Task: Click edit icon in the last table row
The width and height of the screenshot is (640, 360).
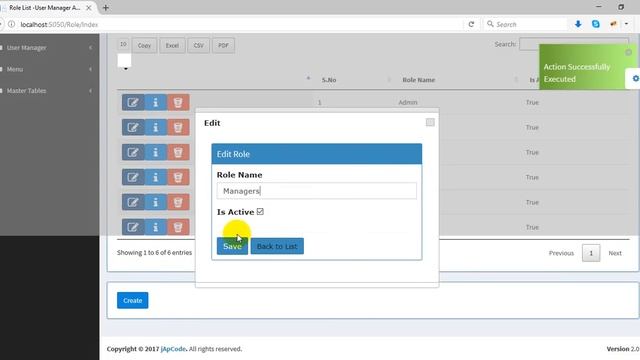Action: [x=133, y=227]
